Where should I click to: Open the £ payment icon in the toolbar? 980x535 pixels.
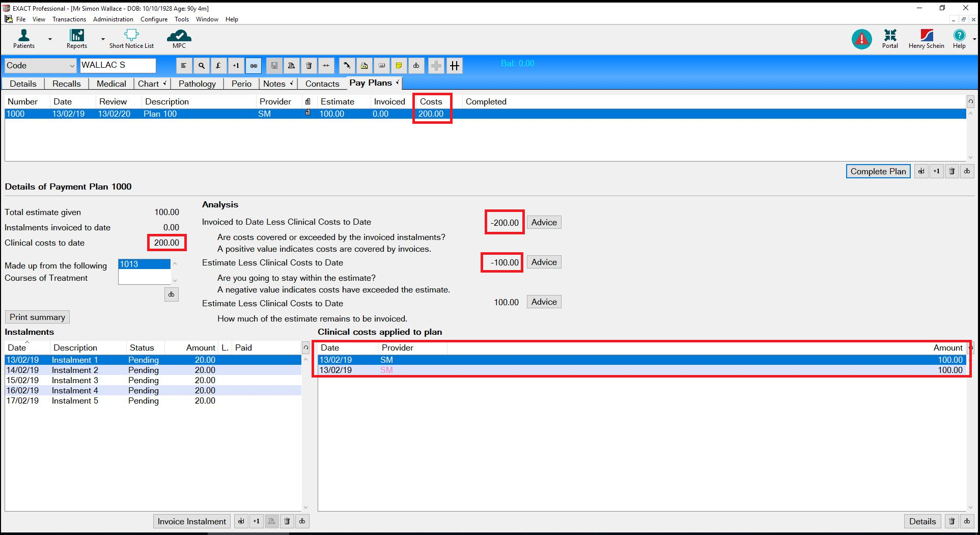pos(218,65)
